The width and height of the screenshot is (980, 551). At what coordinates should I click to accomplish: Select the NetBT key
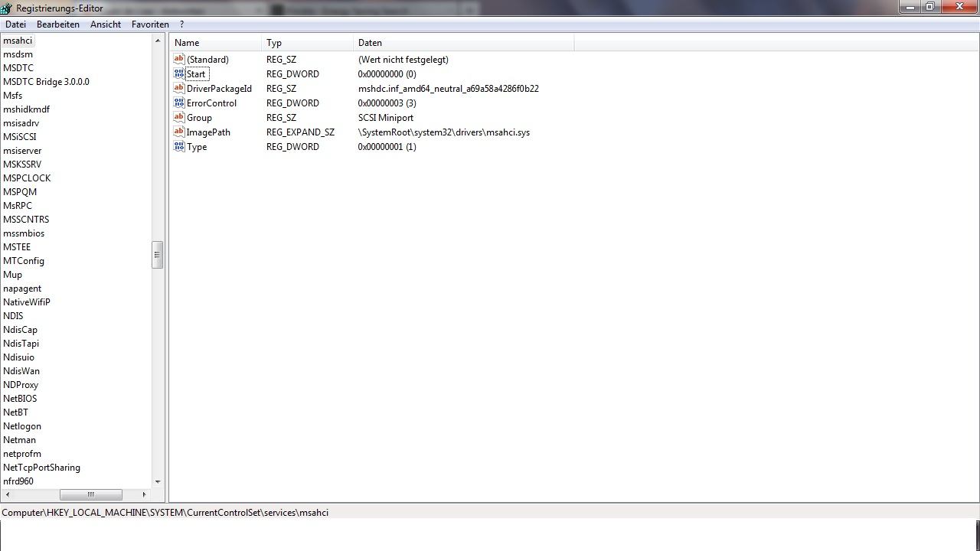15,412
